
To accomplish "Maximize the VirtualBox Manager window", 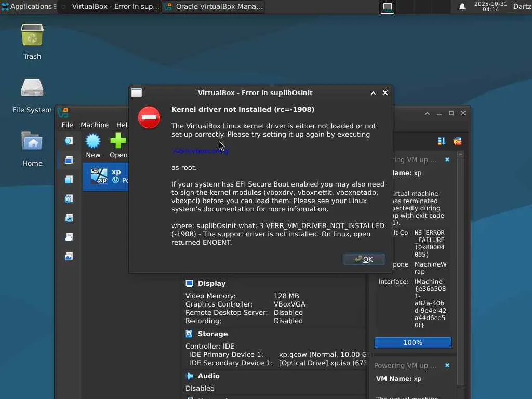I will pos(451,113).
